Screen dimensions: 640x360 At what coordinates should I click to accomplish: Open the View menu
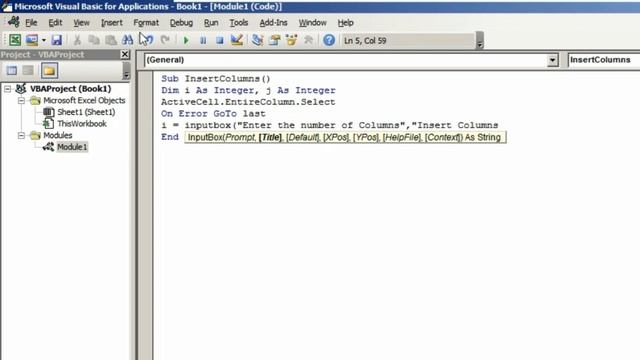[x=81, y=23]
